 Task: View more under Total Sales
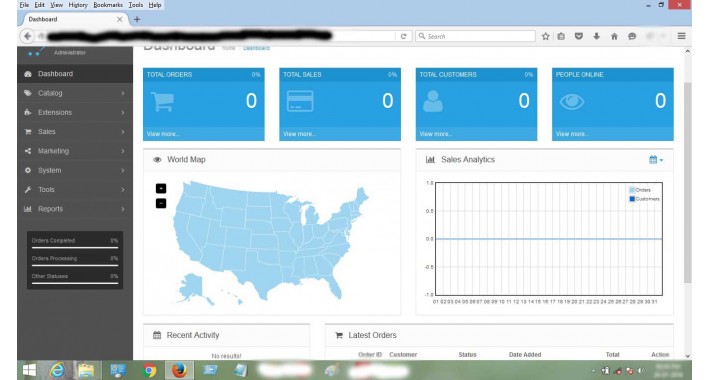[x=299, y=134]
